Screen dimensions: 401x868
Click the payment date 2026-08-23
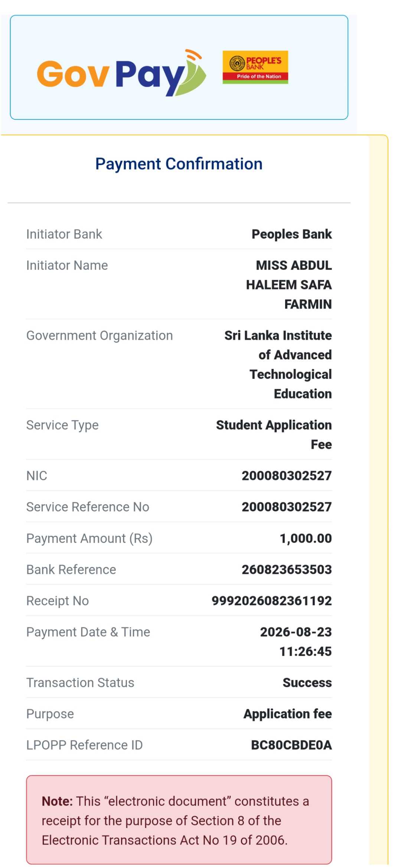point(296,632)
